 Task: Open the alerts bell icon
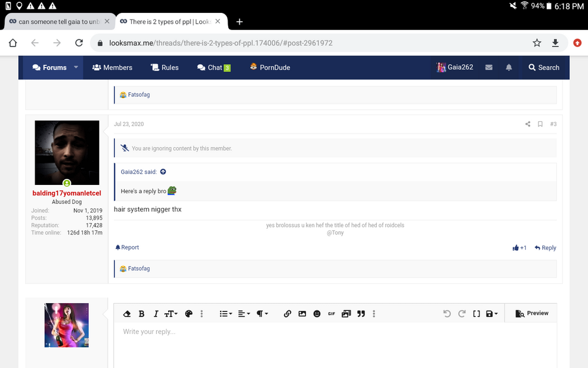tap(509, 68)
